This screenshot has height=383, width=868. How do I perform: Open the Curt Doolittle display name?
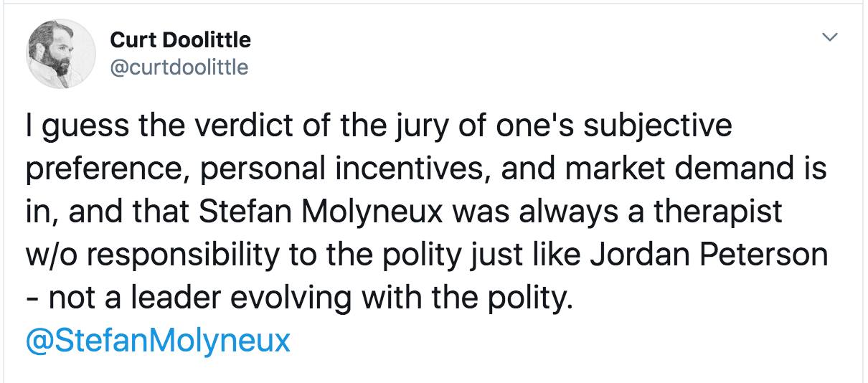click(x=181, y=39)
